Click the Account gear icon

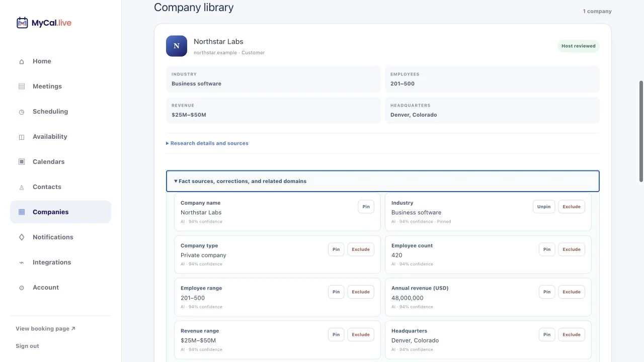point(22,288)
